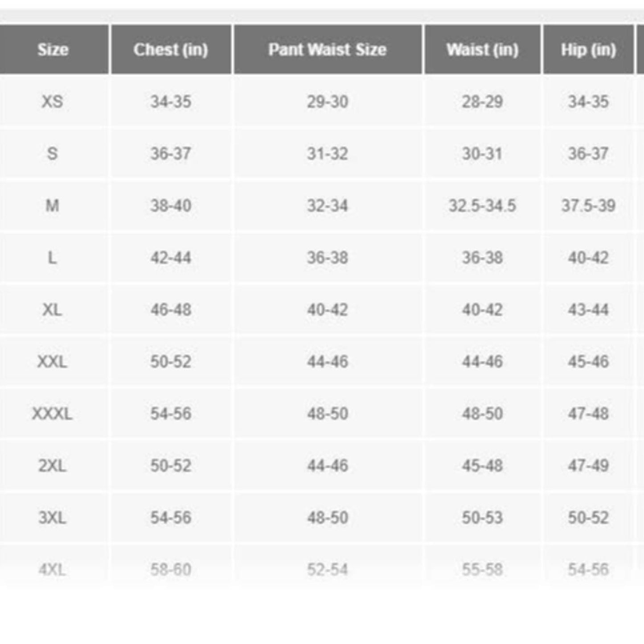Viewport: 644px width, 644px height.
Task: Select the Hip (in) column header
Action: (588, 49)
